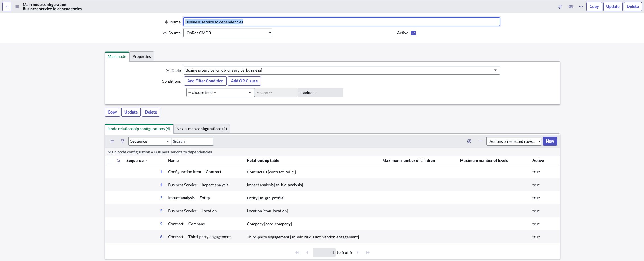Select Nexus map configurations tab
The image size is (644, 261).
(x=202, y=129)
